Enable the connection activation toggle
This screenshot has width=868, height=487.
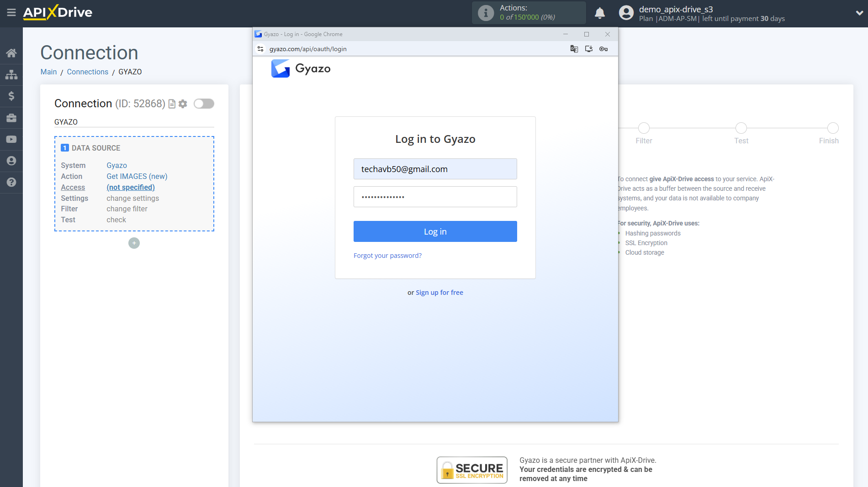point(204,104)
